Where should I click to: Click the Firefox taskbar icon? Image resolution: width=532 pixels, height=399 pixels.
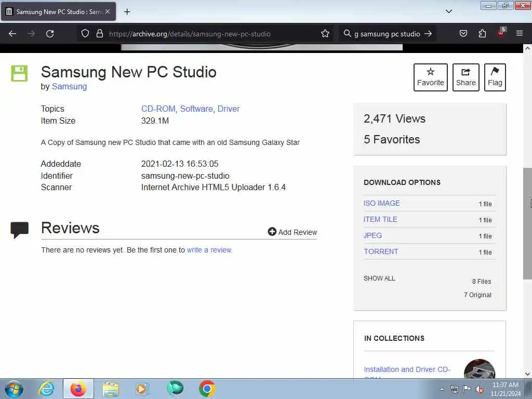pyautogui.click(x=78, y=389)
